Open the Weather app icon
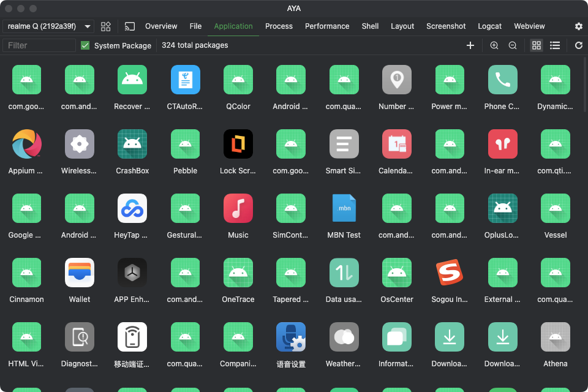588x392 pixels. [344, 337]
